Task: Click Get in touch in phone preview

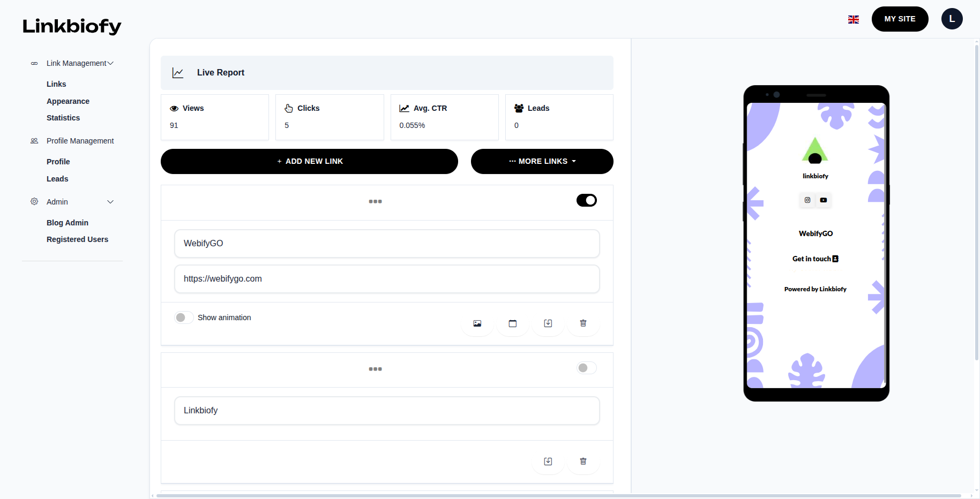Action: [816, 259]
